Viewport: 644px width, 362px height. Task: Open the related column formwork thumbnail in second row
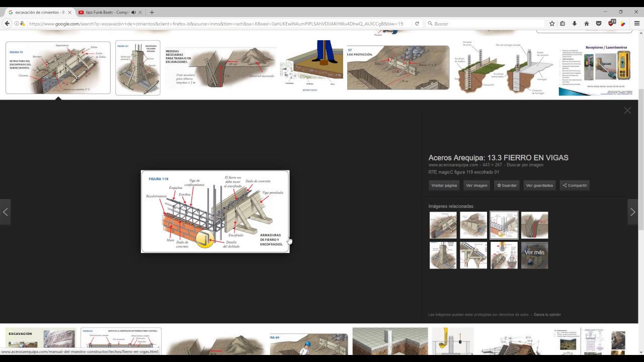pos(443,255)
